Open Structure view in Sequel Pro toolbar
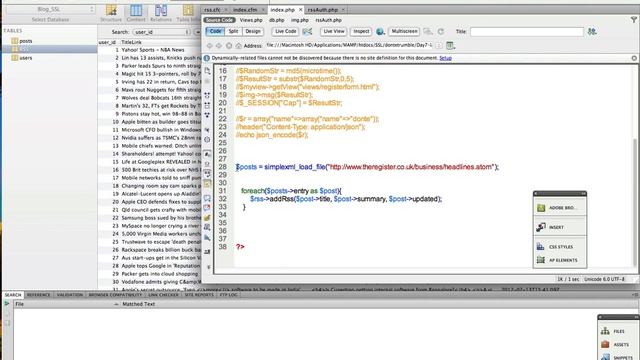This screenshot has width=640, height=360. (111, 13)
